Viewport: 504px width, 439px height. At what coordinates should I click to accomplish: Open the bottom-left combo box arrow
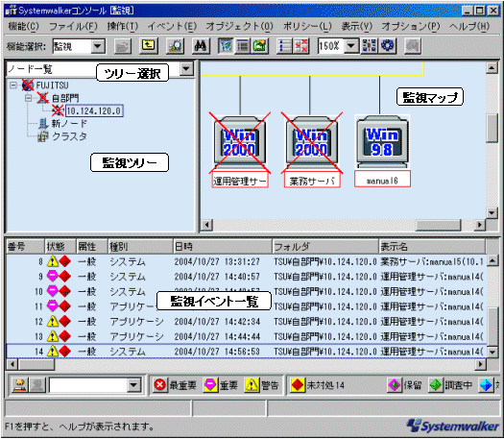coord(133,385)
